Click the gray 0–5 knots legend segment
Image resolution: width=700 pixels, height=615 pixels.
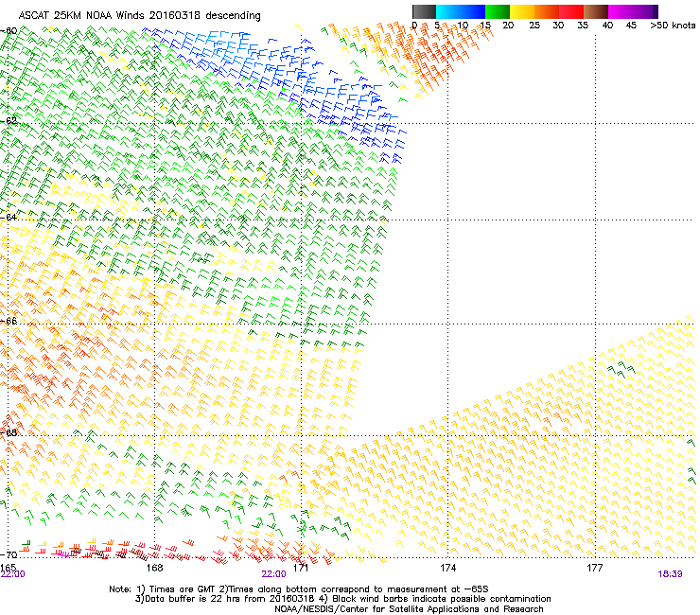(x=424, y=11)
